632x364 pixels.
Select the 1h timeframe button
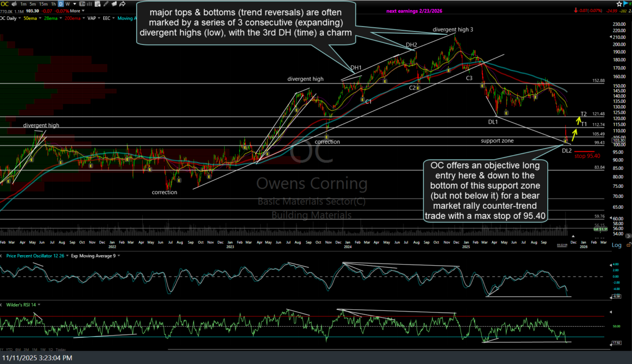click(x=52, y=4)
